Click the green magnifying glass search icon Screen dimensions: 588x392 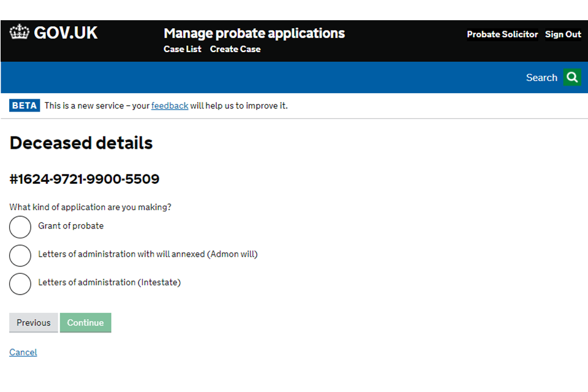572,78
